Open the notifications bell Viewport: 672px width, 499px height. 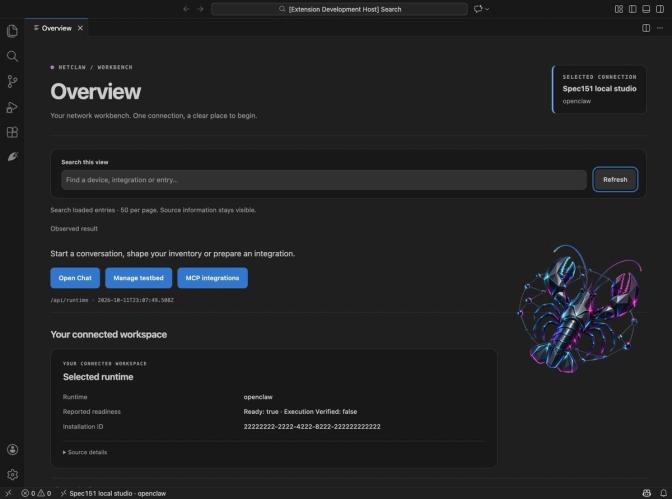coord(663,493)
